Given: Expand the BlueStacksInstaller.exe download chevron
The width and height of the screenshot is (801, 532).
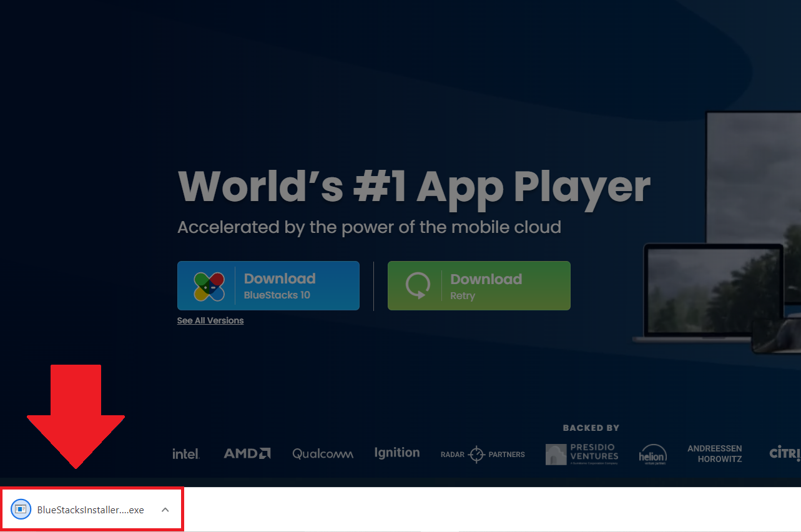Looking at the screenshot, I should 165,509.
